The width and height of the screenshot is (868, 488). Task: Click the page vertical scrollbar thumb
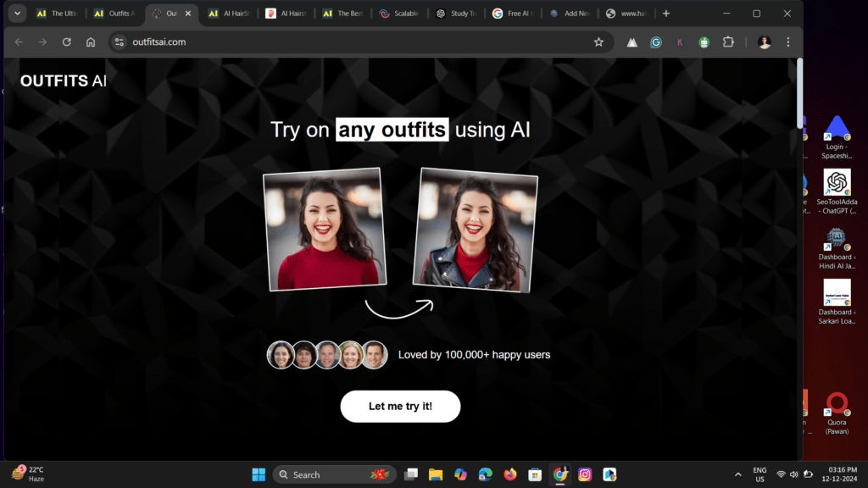click(799, 93)
